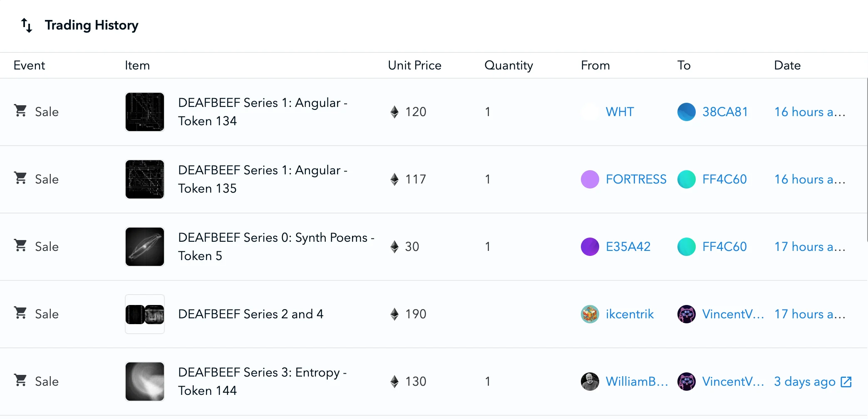
Task: Click the blue avatar next to 38CA81
Action: 686,112
